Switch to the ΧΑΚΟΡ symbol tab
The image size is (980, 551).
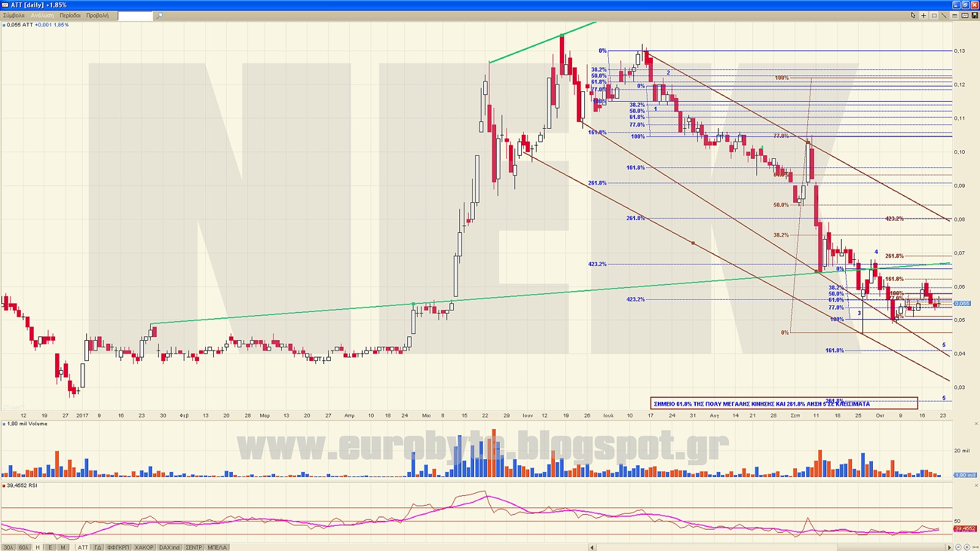[x=144, y=547]
